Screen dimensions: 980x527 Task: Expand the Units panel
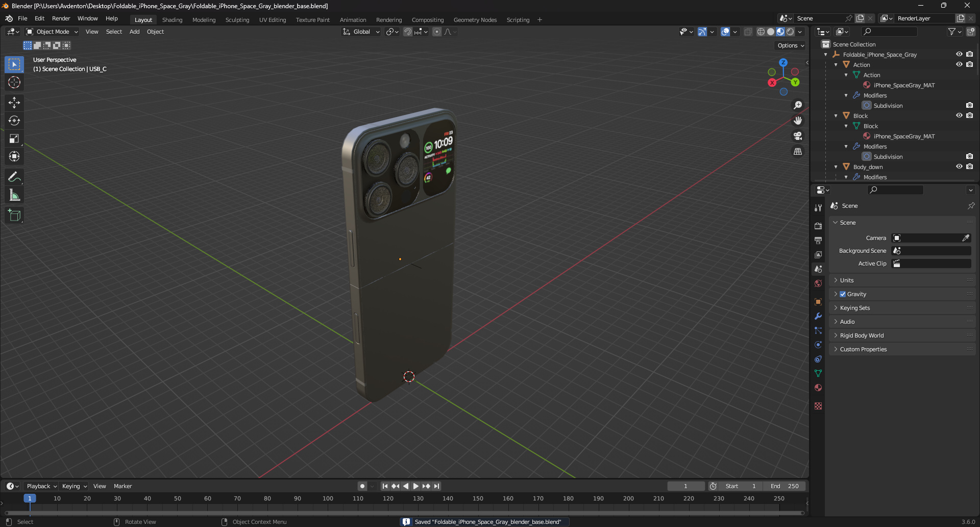(847, 280)
